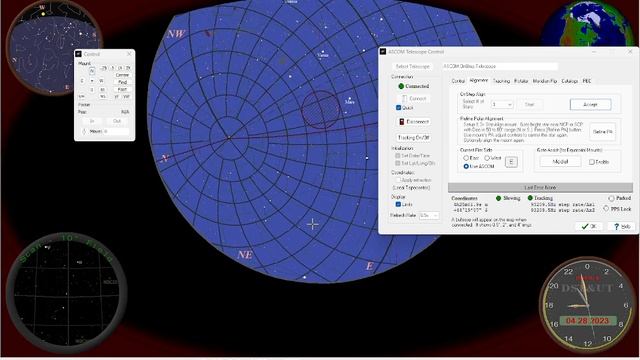The height and width of the screenshot is (360, 640).
Task: Switch to the Control tab
Action: (x=458, y=81)
